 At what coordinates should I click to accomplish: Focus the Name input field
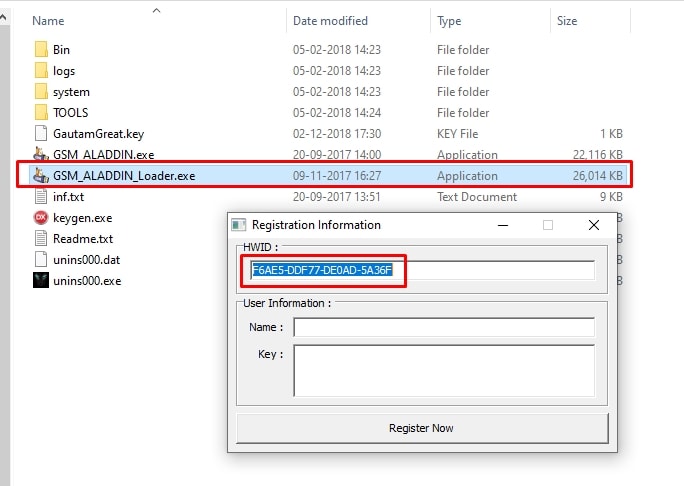[444, 327]
